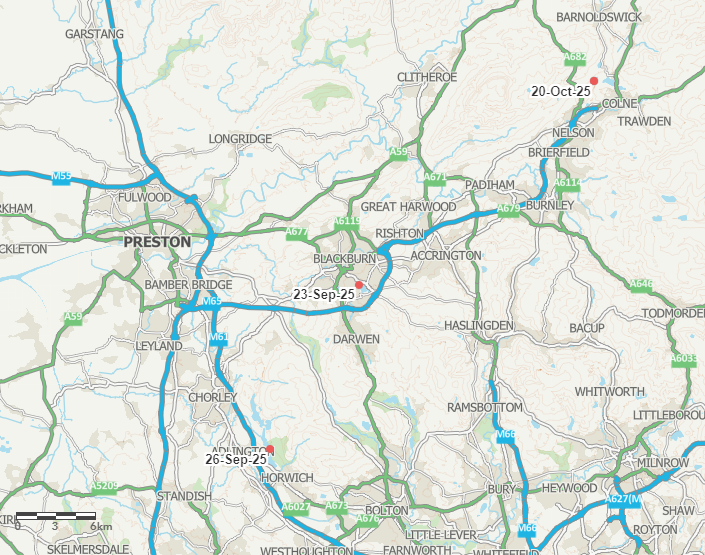
Task: Click the A6119 road shield
Action: 347,221
